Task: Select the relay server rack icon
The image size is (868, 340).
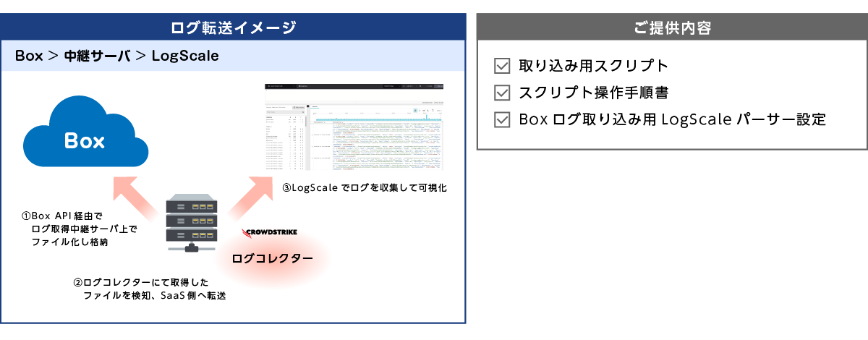Action: 192,222
